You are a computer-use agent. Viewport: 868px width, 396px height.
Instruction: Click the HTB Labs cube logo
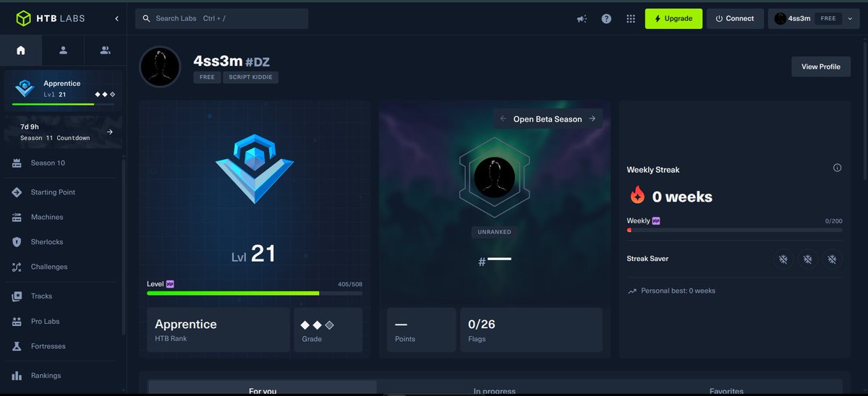(x=24, y=19)
